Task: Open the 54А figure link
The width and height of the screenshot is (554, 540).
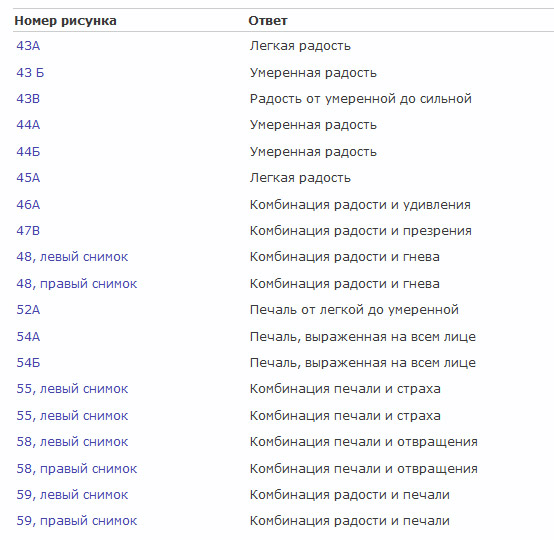Action: (28, 336)
